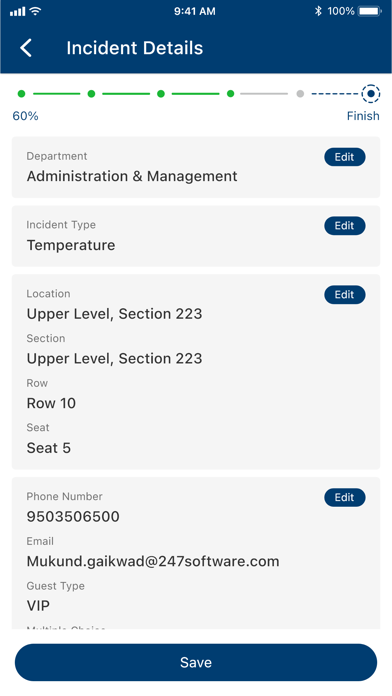Select the gray fifth progress step dot
This screenshot has width=392, height=696.
[300, 94]
